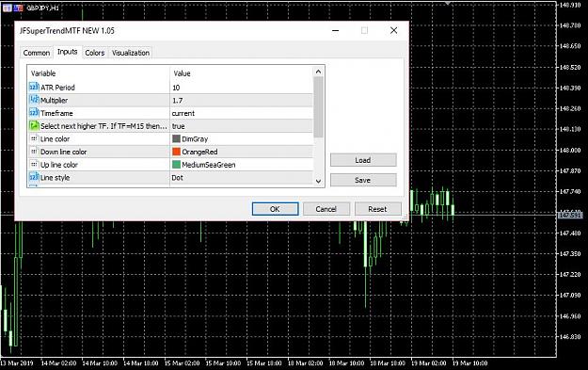
Task: Load a saved input preset
Action: point(363,160)
